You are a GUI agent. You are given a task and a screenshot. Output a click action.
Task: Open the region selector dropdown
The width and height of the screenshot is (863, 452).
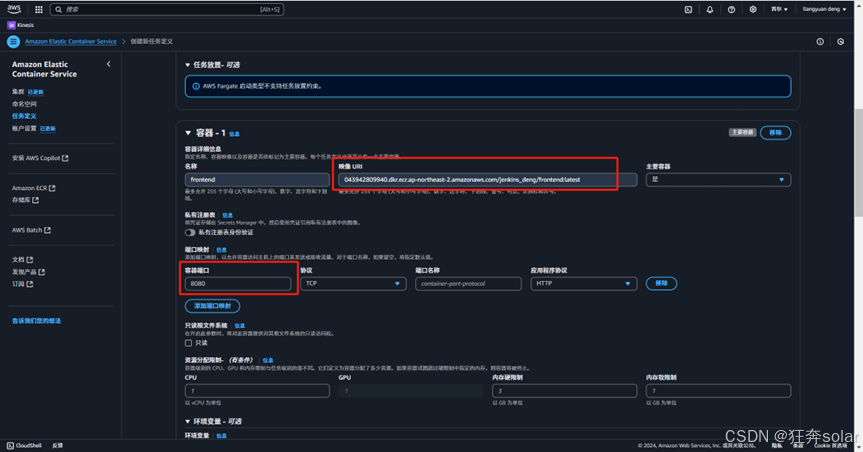point(779,9)
